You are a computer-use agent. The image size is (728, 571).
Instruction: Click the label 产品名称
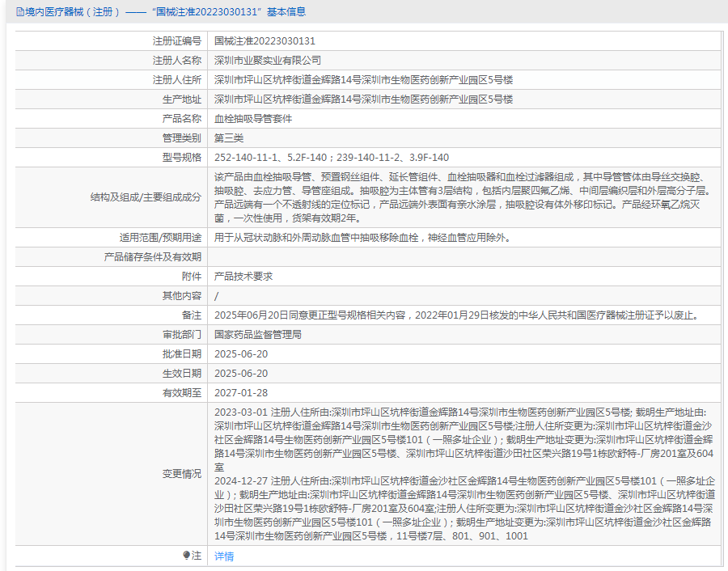point(181,119)
